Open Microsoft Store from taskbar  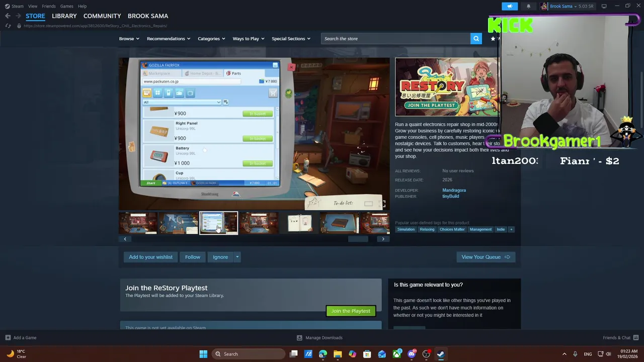[x=367, y=354]
